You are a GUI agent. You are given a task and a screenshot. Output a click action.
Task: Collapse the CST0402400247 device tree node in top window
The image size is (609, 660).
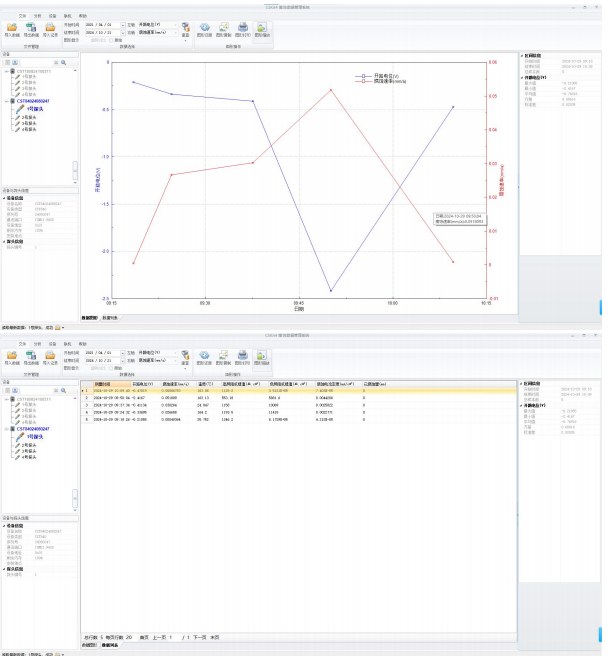click(x=7, y=101)
